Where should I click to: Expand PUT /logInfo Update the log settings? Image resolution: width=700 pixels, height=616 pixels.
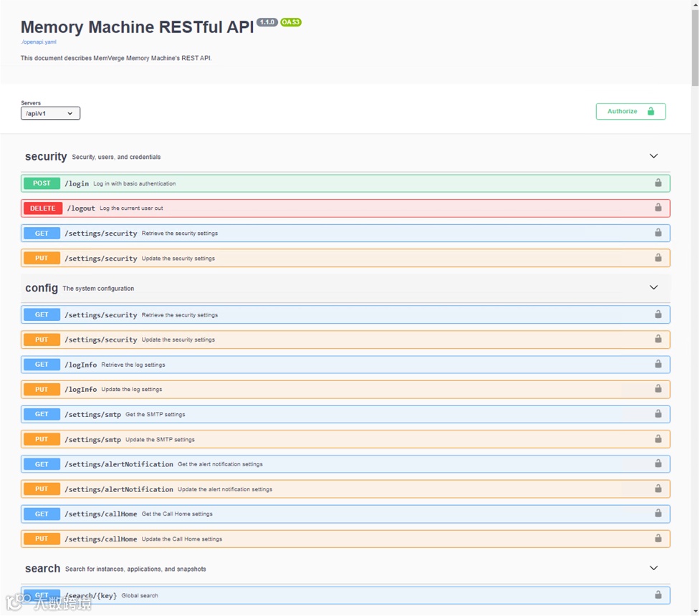(x=345, y=389)
